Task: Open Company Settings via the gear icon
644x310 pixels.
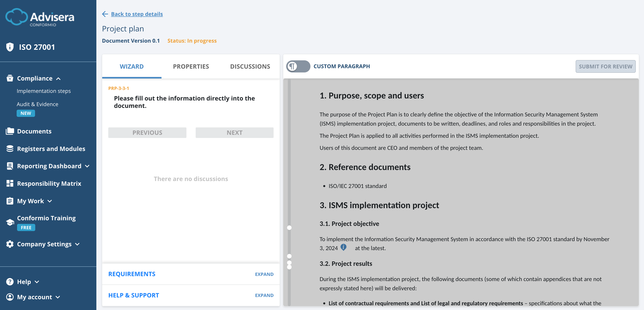Action: 9,244
